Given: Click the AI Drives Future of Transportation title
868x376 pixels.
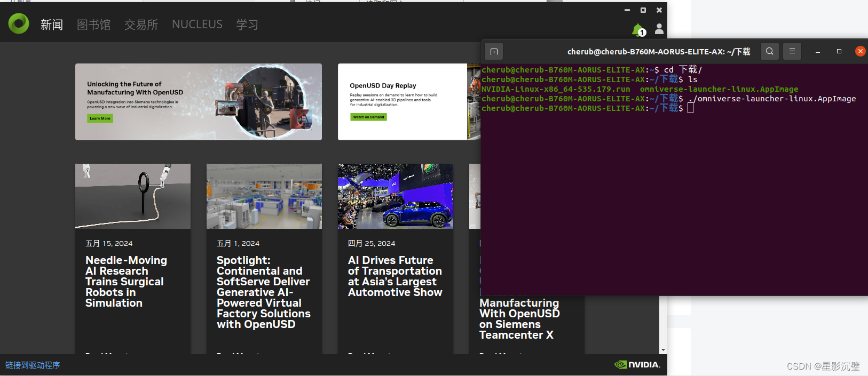Looking at the screenshot, I should click(395, 276).
